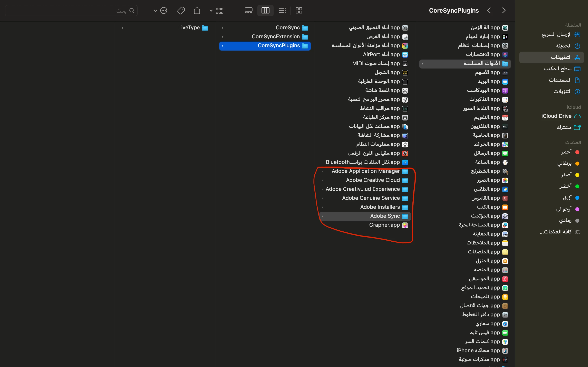This screenshot has height=367, width=588.
Task: Switch to list view
Action: coord(282,10)
